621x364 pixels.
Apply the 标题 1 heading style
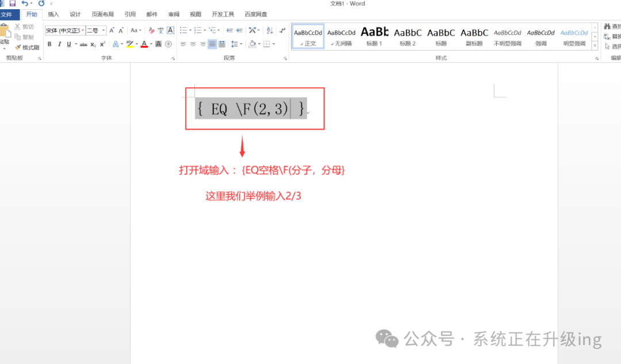click(374, 36)
